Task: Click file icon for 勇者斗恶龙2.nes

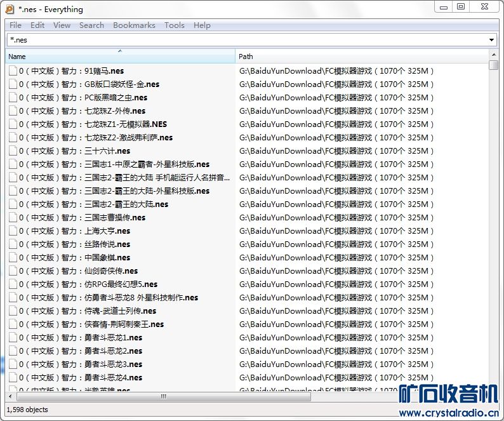Action: 13,351
